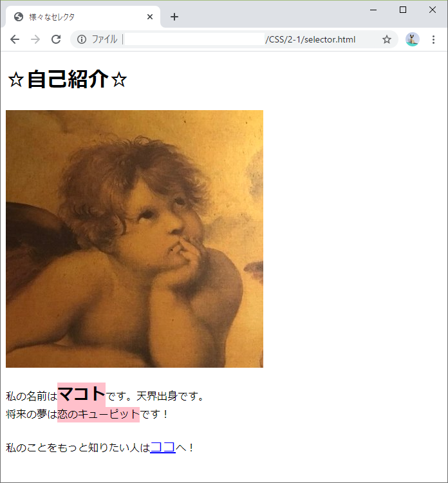
Task: Click the address bar URL field
Action: pyautogui.click(x=234, y=39)
